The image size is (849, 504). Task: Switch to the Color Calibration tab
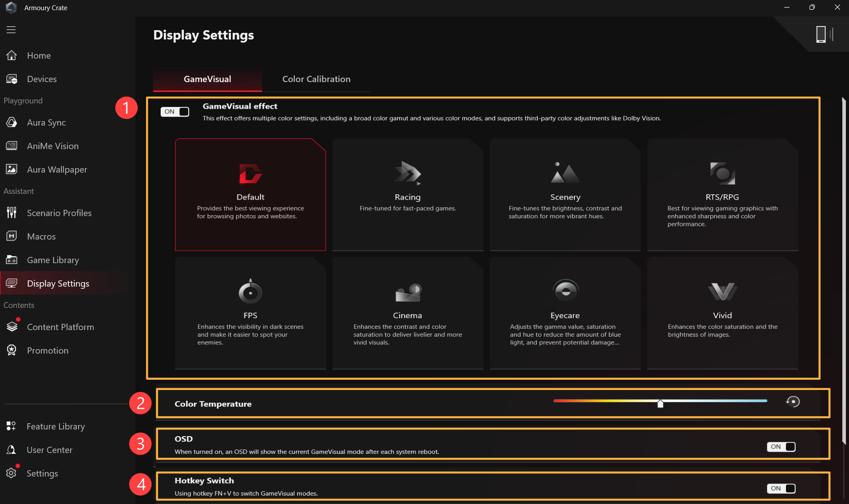[x=316, y=79]
